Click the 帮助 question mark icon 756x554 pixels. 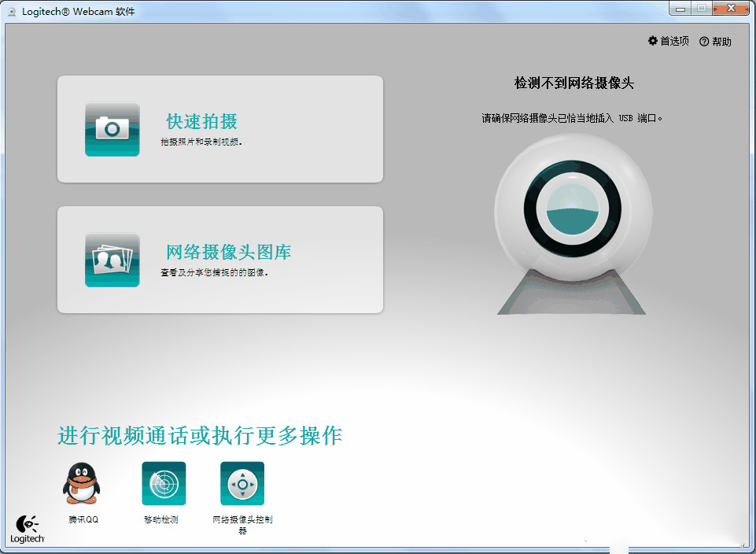[x=703, y=41]
